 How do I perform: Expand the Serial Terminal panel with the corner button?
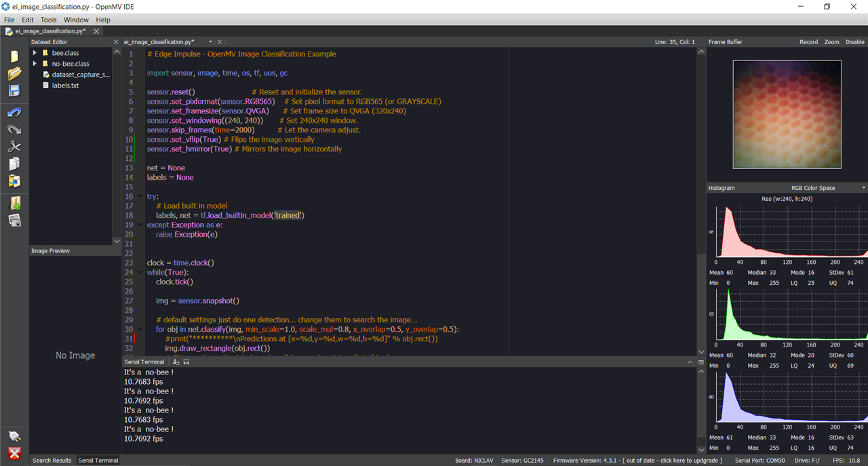(701, 362)
